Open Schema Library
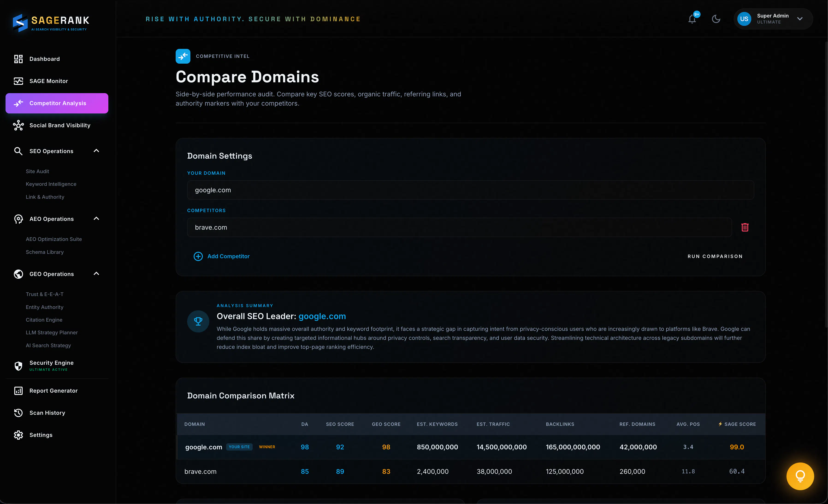 [x=45, y=252]
